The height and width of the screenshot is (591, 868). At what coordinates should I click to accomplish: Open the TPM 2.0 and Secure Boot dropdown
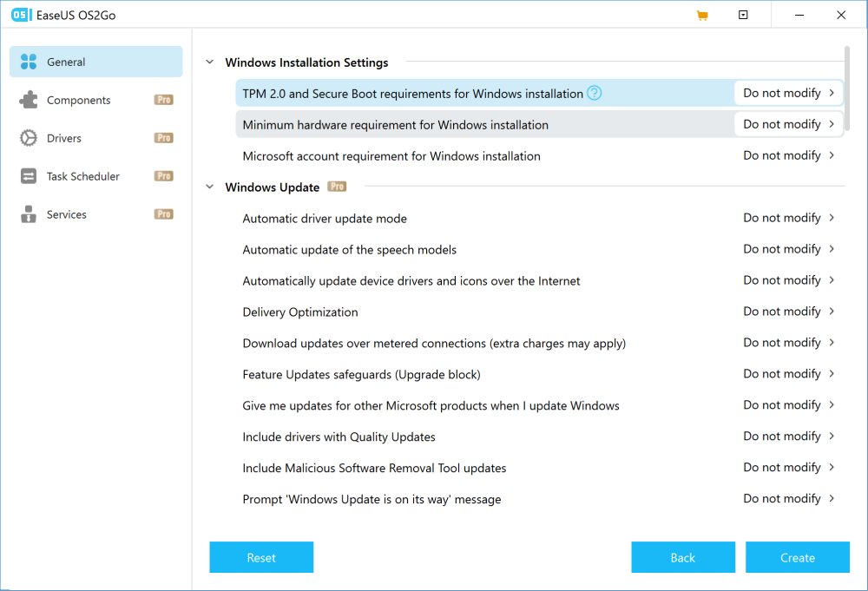tap(788, 93)
